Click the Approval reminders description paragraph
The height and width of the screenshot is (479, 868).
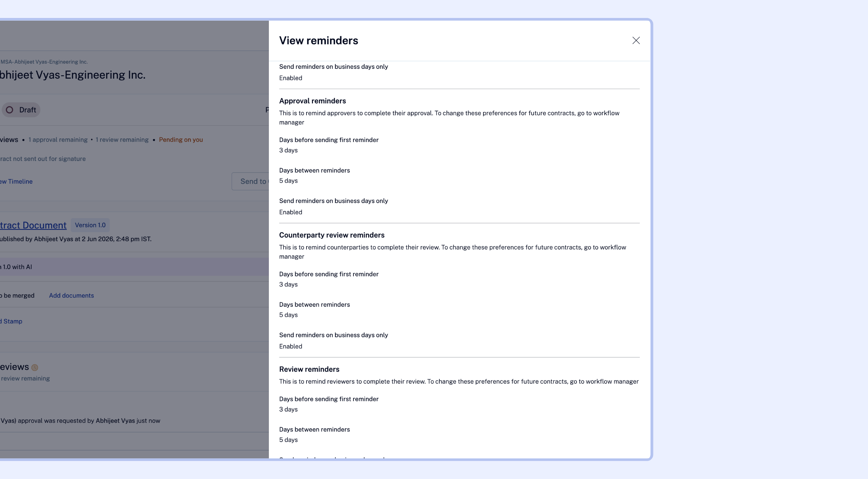(x=449, y=118)
